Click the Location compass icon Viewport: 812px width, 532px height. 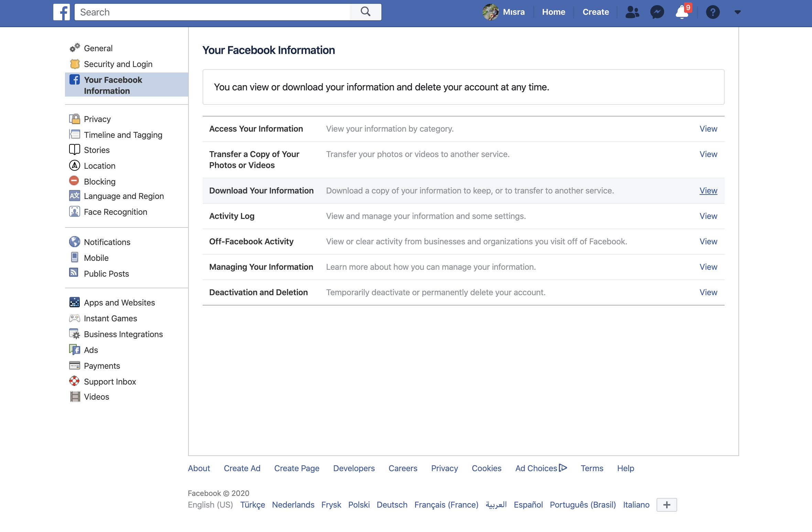click(75, 165)
